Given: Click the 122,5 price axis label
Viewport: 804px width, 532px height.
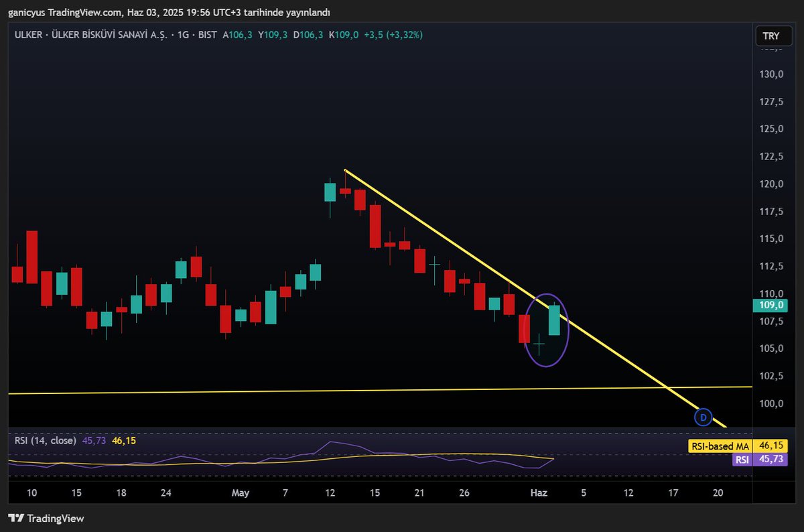Looking at the screenshot, I should click(771, 157).
